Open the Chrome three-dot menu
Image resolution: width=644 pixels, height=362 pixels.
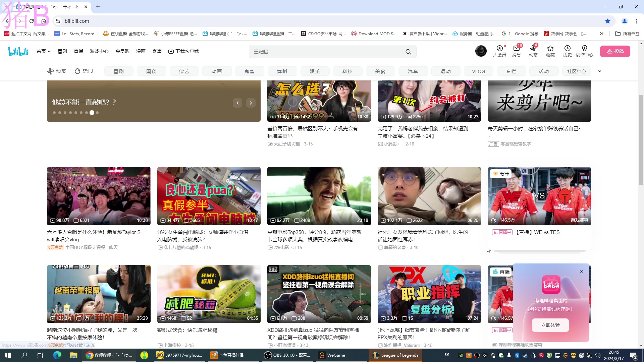coord(637,21)
